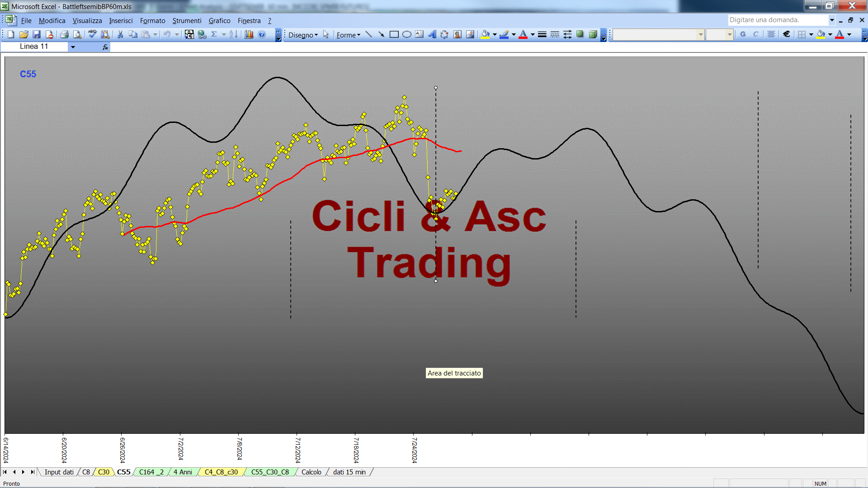Click the Paste clipboard icon

[x=146, y=34]
